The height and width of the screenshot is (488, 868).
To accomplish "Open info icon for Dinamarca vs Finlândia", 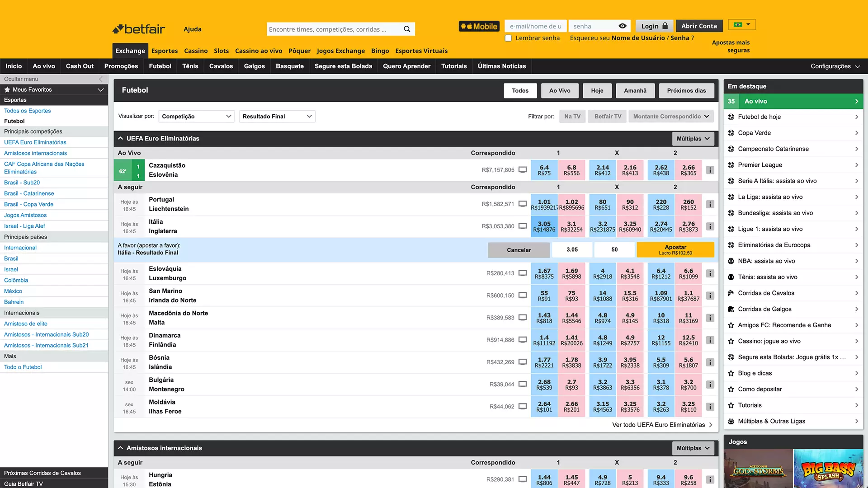I will (710, 340).
